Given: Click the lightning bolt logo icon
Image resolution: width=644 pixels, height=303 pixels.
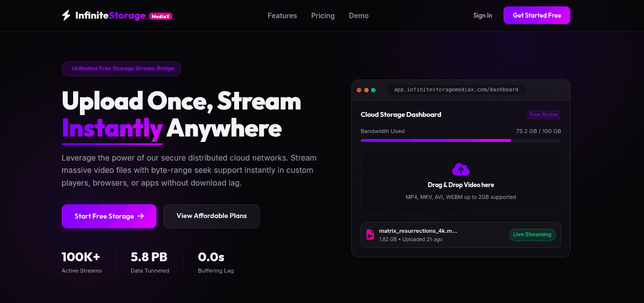Looking at the screenshot, I should 66,16.
